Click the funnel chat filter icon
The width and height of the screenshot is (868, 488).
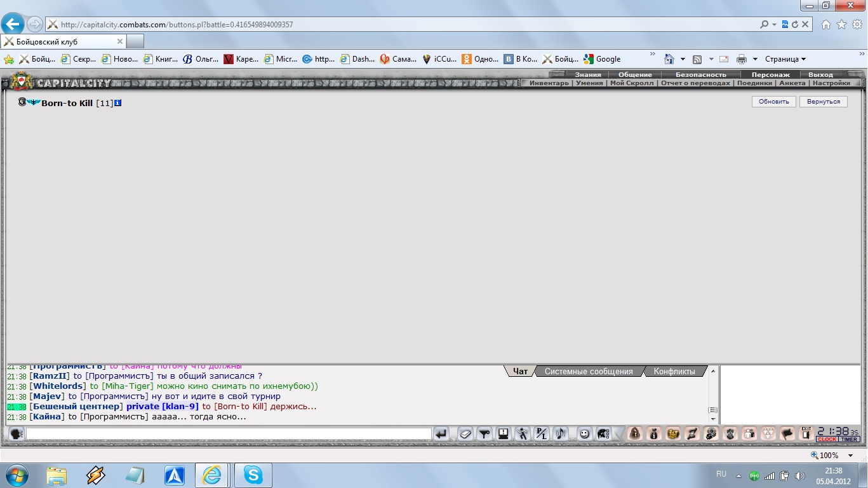tap(484, 434)
